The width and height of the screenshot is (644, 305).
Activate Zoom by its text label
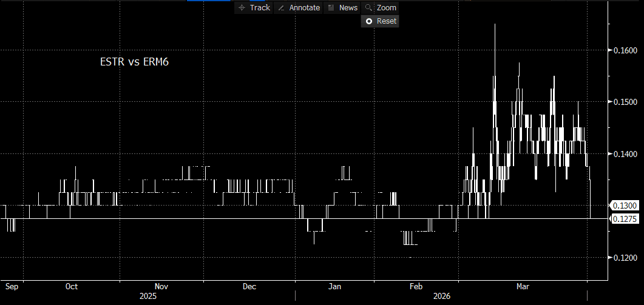[x=386, y=8]
